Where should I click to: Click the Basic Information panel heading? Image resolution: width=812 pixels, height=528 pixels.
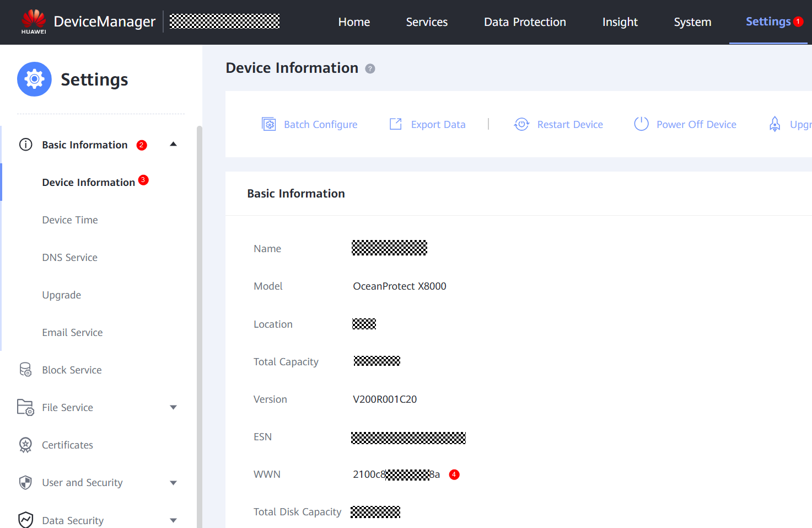(x=296, y=194)
